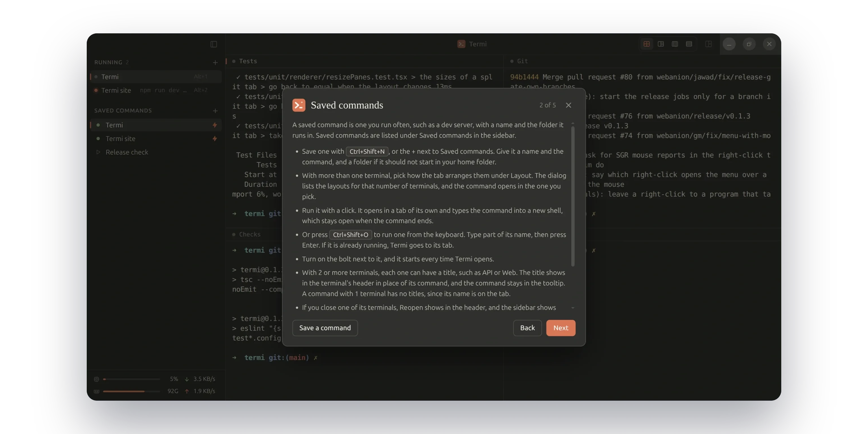This screenshot has width=868, height=434.
Task: Click the play triangle for Release check
Action: pos(98,152)
